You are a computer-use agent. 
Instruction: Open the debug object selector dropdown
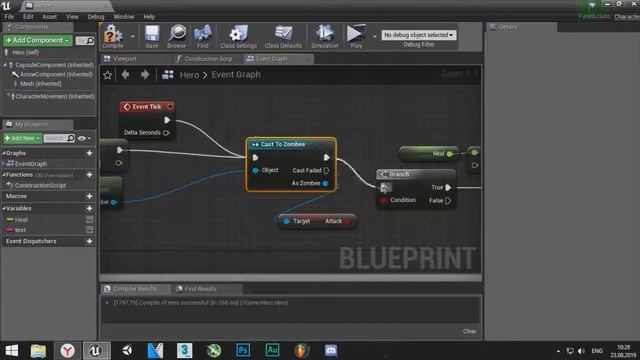(x=419, y=35)
